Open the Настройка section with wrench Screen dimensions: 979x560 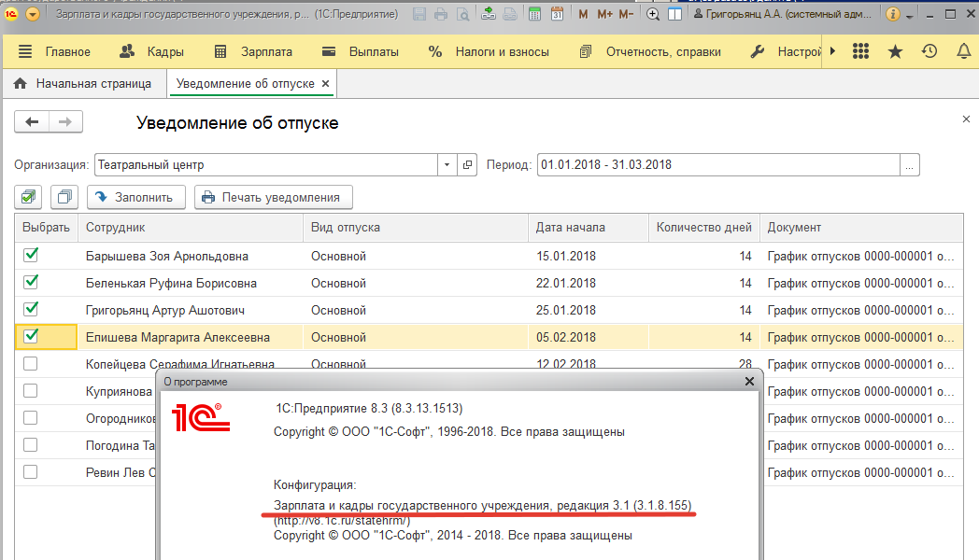pyautogui.click(x=786, y=51)
